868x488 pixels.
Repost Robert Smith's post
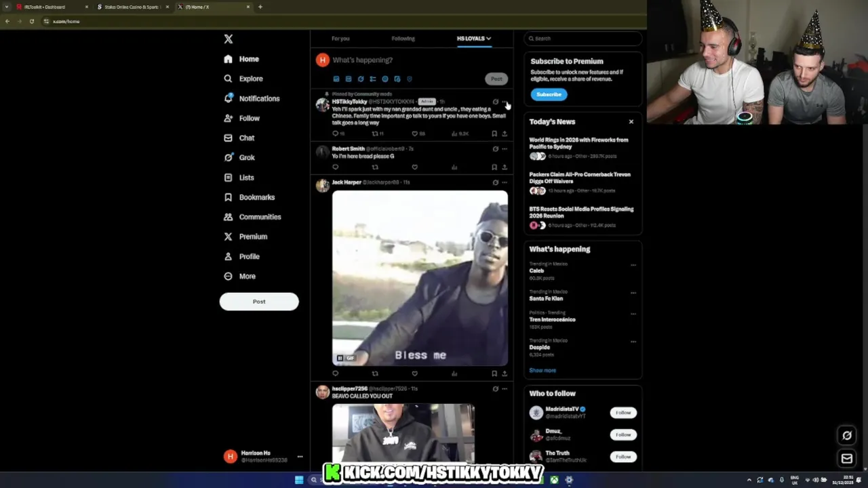point(375,167)
